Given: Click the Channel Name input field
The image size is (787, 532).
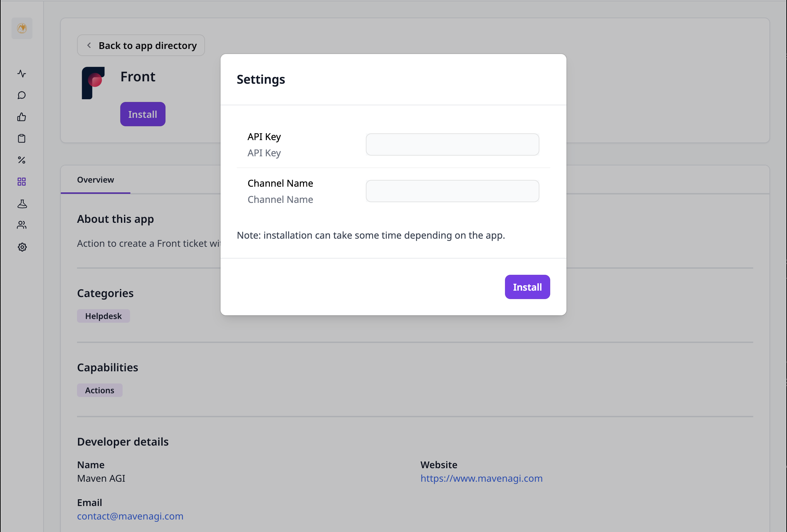Looking at the screenshot, I should [x=452, y=191].
